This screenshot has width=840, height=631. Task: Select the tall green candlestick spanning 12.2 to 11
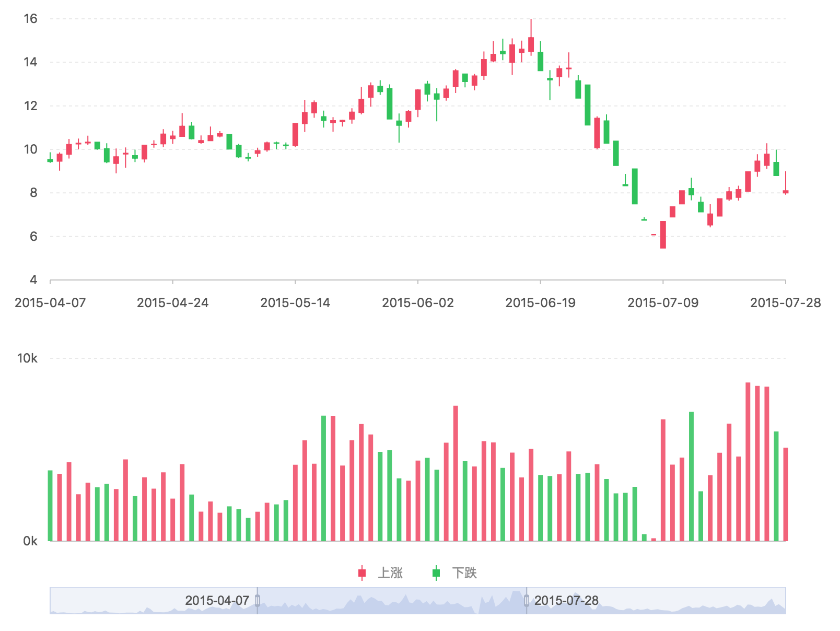point(588,105)
